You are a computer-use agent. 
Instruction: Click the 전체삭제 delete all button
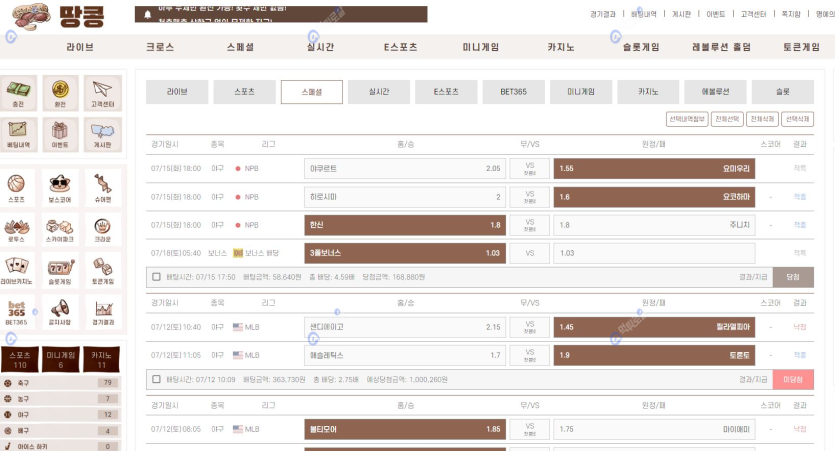point(762,118)
